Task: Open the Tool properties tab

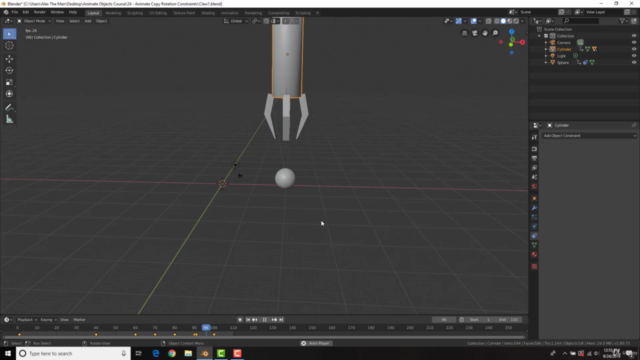Action: 534,138
